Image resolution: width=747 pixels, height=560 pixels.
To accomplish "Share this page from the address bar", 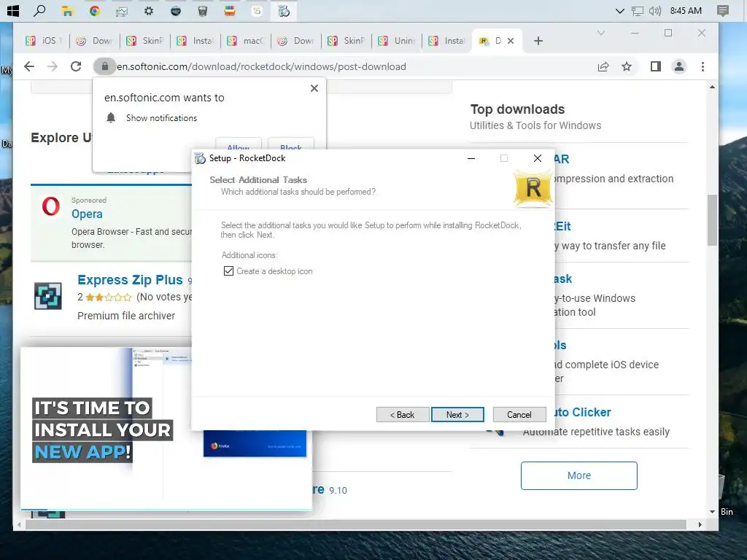I will 603,66.
